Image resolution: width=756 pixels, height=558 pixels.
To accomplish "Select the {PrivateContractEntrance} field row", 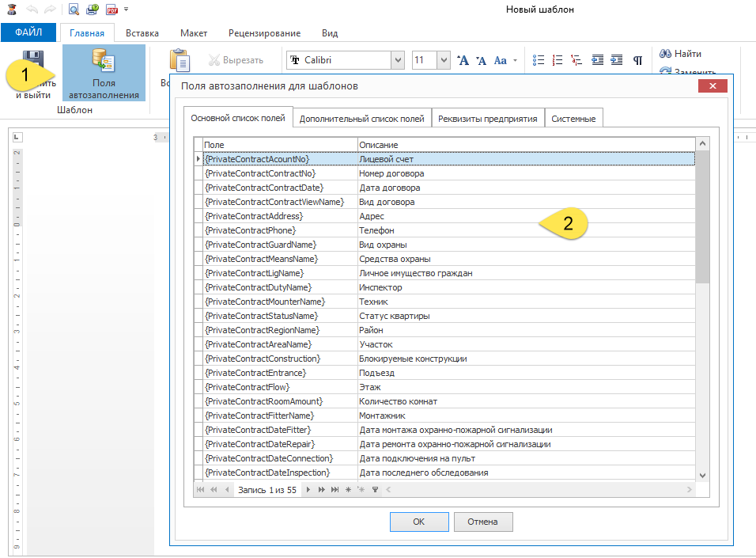I will [x=444, y=373].
